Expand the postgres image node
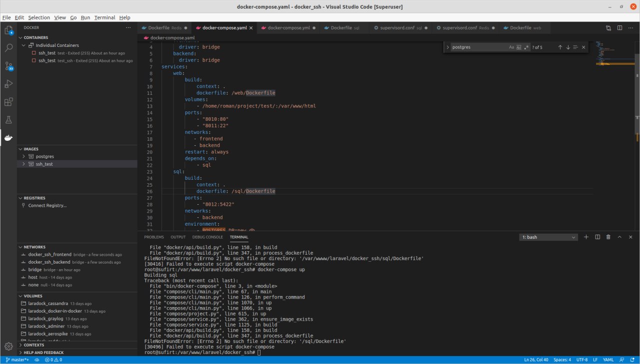This screenshot has width=640, height=364. (23, 156)
